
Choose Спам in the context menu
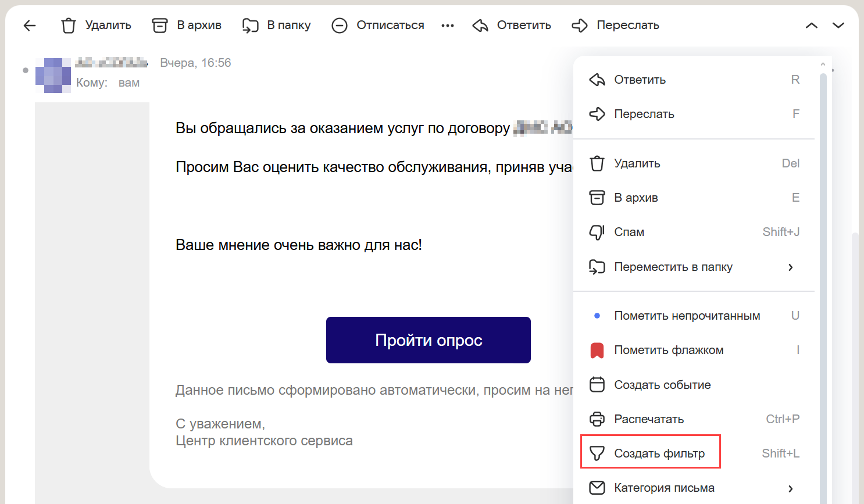(629, 232)
